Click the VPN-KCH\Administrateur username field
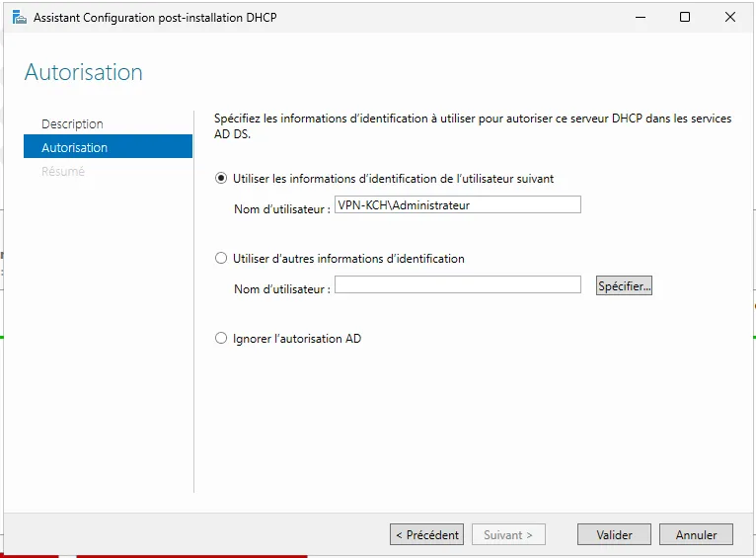This screenshot has width=756, height=558. click(x=457, y=205)
